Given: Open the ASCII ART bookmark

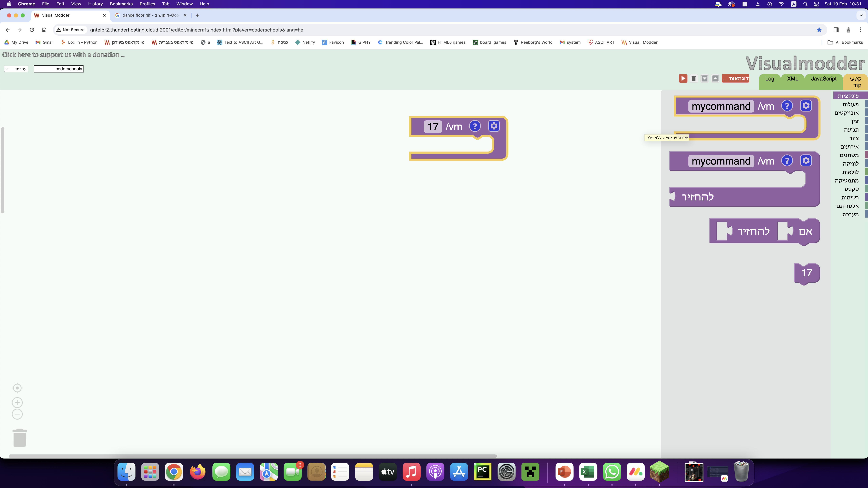Looking at the screenshot, I should (x=601, y=42).
